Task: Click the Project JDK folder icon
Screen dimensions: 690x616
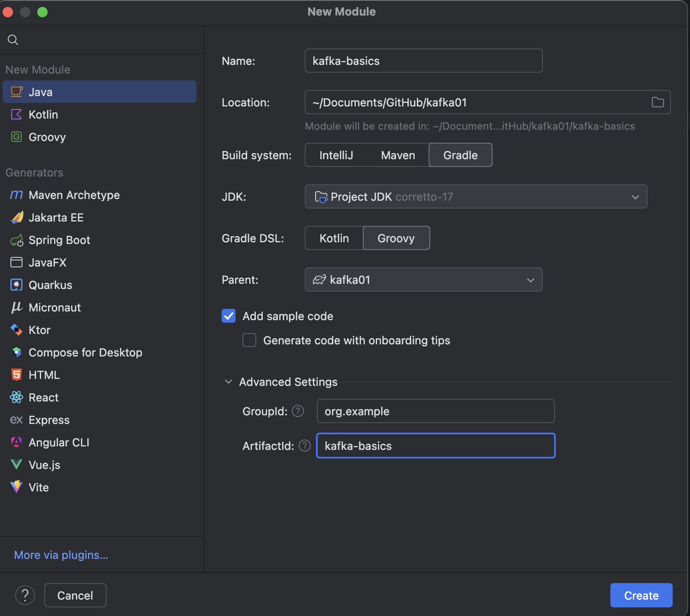Action: tap(321, 197)
